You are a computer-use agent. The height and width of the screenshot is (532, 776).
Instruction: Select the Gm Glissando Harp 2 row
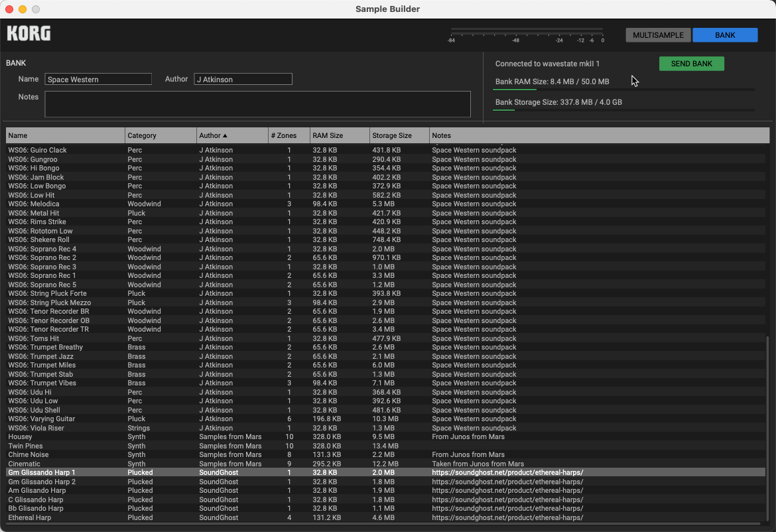pos(385,482)
